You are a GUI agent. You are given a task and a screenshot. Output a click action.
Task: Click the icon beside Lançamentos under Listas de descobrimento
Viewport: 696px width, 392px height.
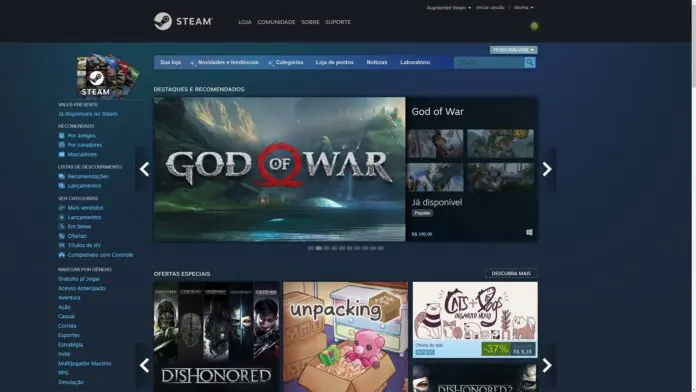62,186
